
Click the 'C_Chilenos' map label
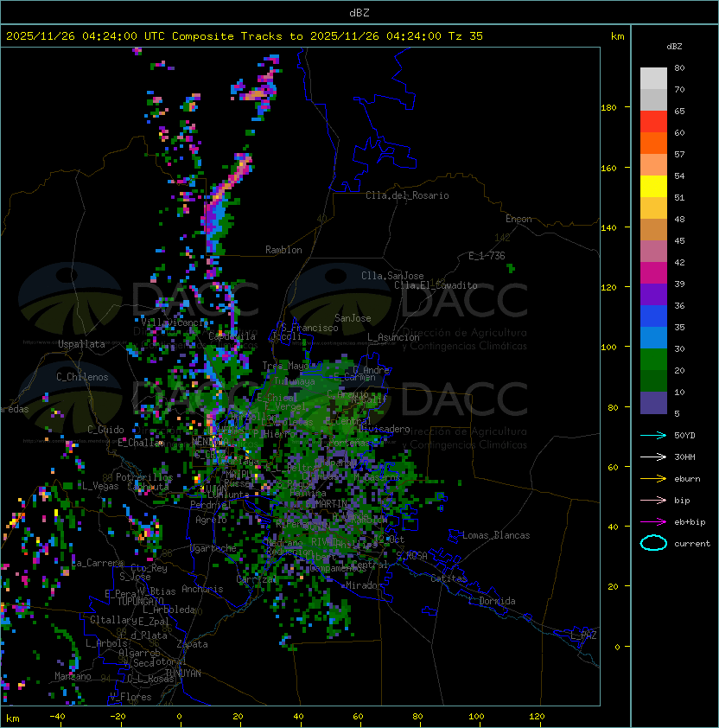pyautogui.click(x=82, y=377)
